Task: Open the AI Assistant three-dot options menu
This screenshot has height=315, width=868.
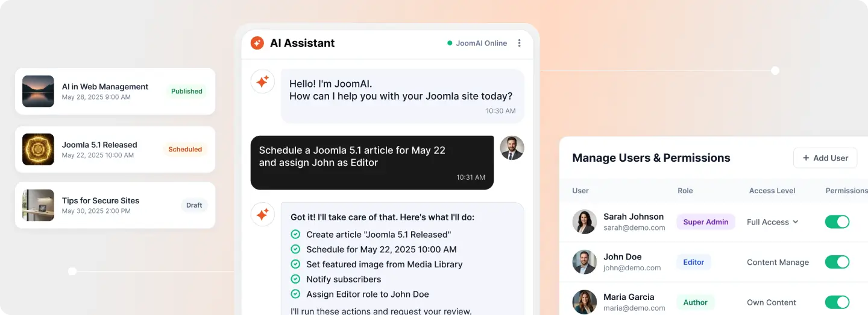Action: tap(520, 43)
